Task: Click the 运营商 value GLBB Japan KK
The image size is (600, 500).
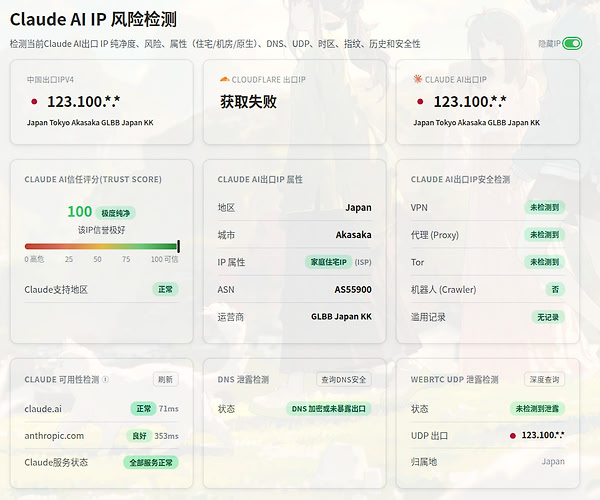Action: pyautogui.click(x=341, y=317)
